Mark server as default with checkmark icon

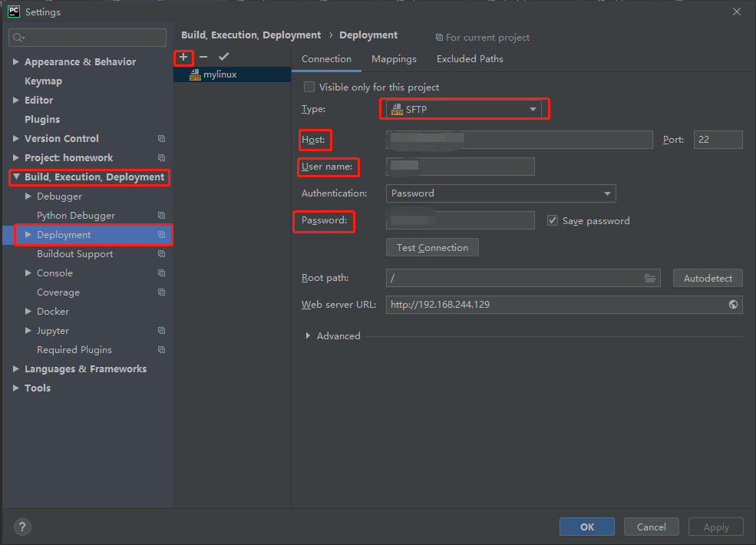coord(223,57)
